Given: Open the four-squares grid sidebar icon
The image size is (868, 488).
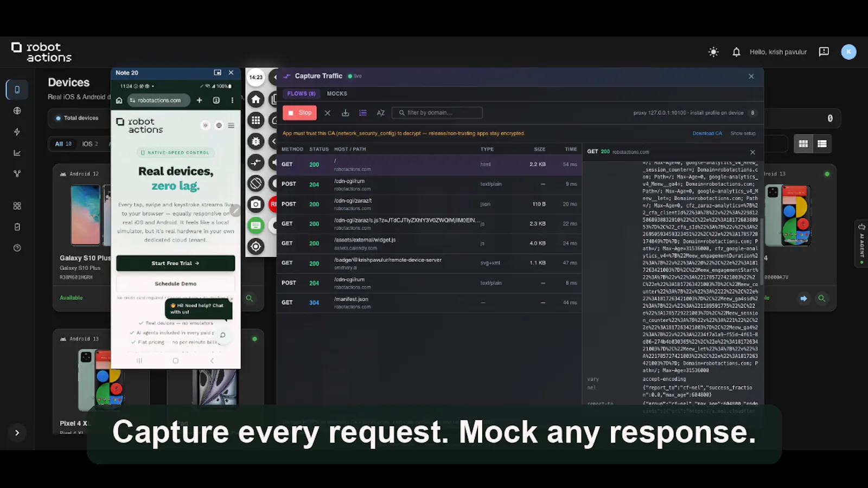Looking at the screenshot, I should (x=17, y=206).
